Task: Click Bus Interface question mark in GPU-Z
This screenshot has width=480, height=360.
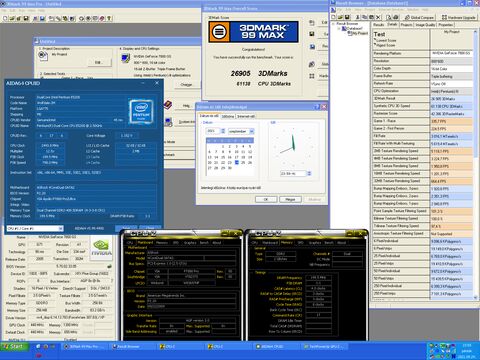Action: pos(111,281)
